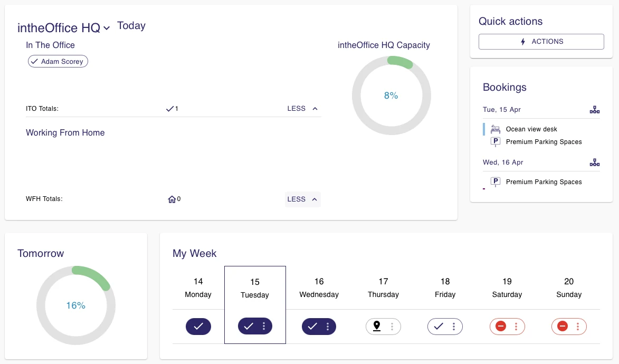This screenshot has width=619, height=364.
Task: Select the 18 Friday day header
Action: (x=445, y=288)
